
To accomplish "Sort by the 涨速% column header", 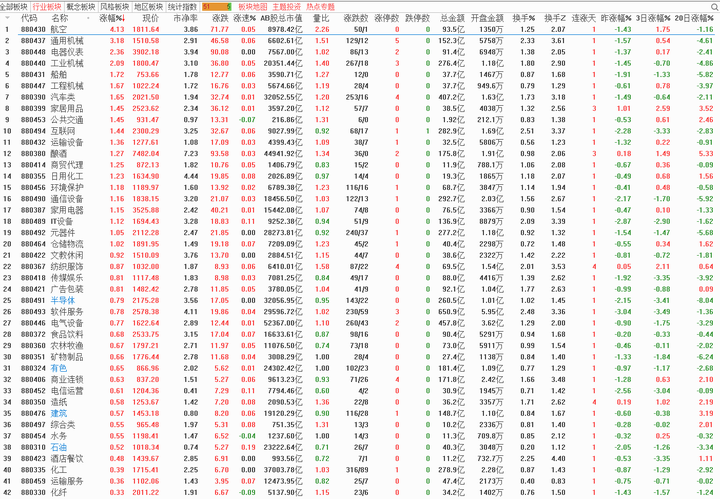I will 245,18.
